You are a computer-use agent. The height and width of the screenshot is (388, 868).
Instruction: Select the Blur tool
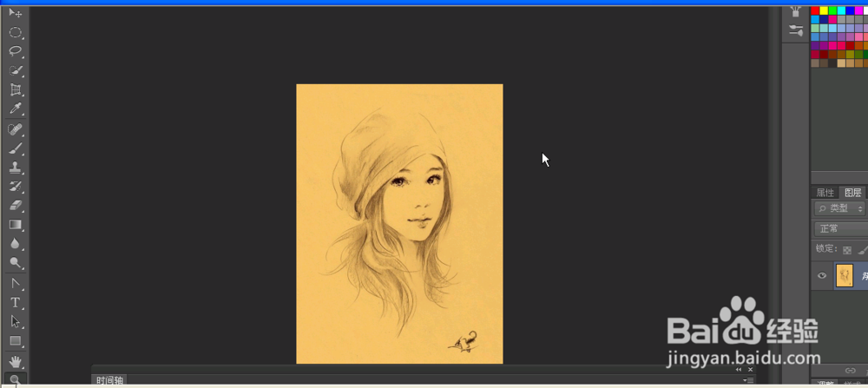click(x=16, y=244)
